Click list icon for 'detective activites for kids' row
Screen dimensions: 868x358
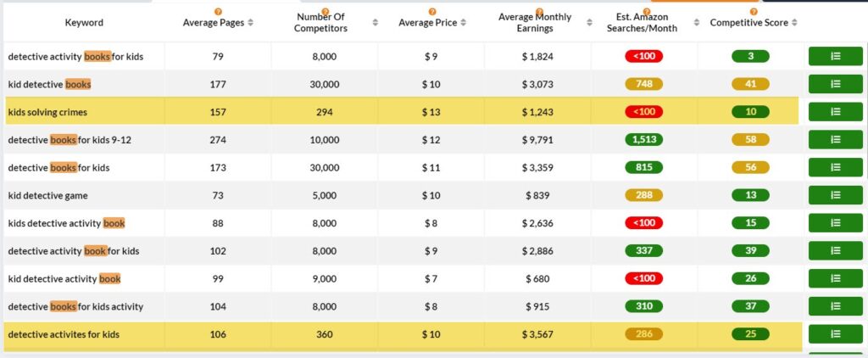pos(835,333)
